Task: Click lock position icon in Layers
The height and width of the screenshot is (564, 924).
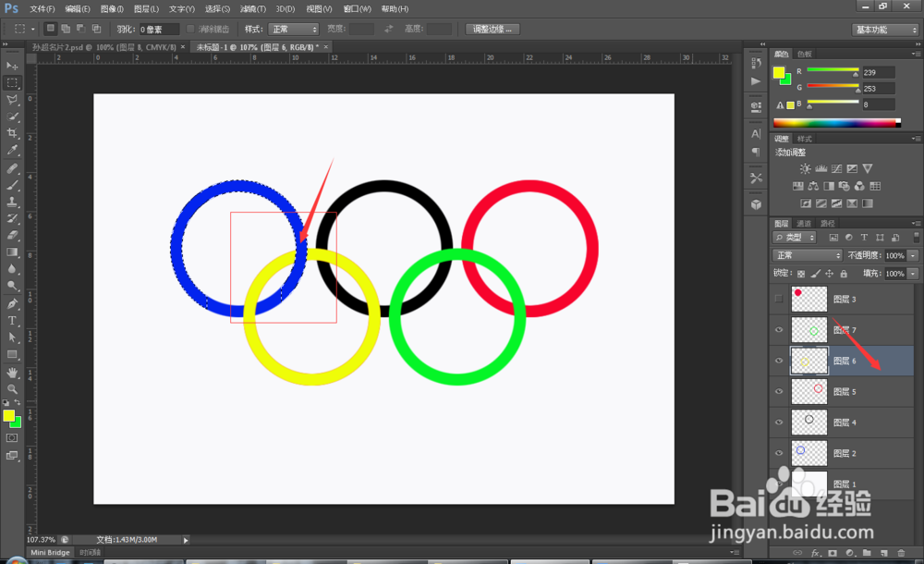Action: (829, 274)
